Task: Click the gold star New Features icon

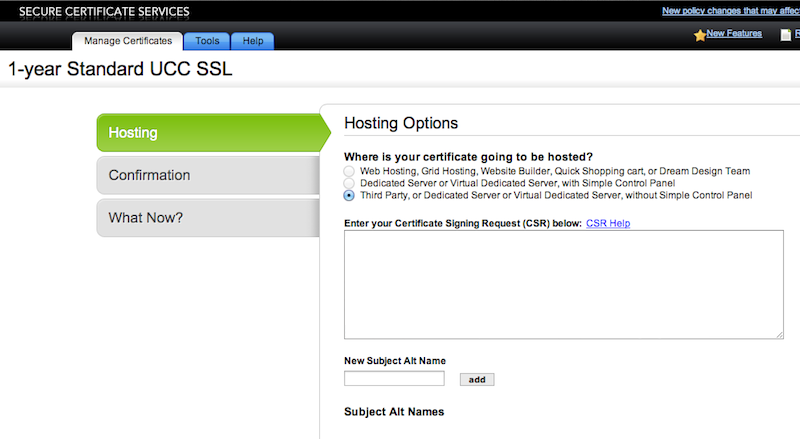Action: click(x=699, y=35)
